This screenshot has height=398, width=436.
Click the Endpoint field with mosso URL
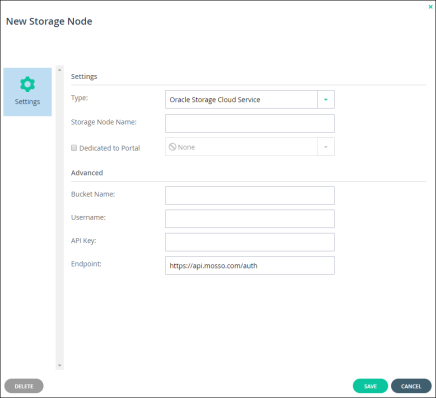[250, 265]
